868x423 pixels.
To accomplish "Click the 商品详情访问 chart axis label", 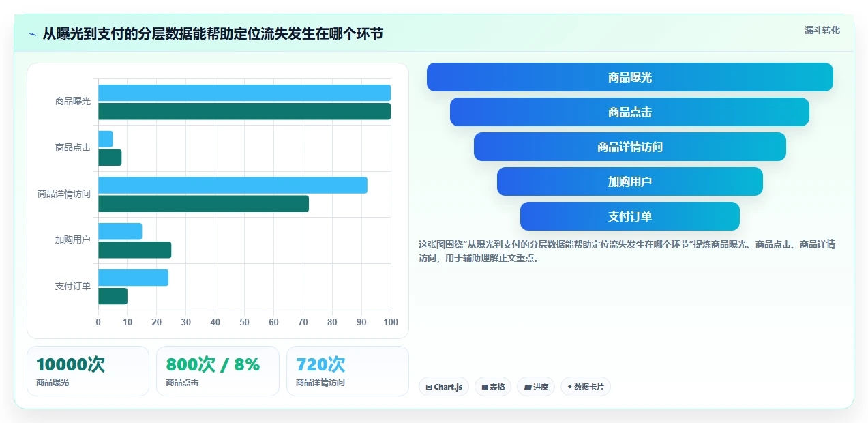I will pyautogui.click(x=64, y=194).
